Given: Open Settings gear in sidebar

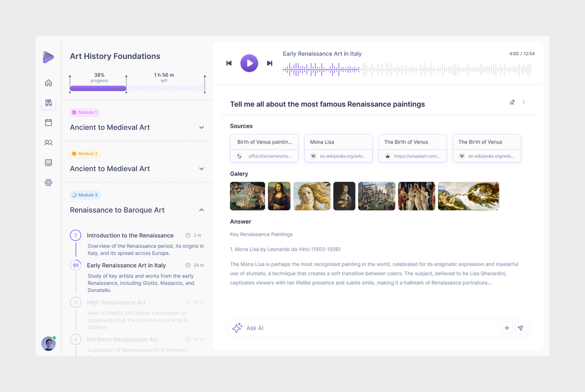Looking at the screenshot, I should [48, 183].
